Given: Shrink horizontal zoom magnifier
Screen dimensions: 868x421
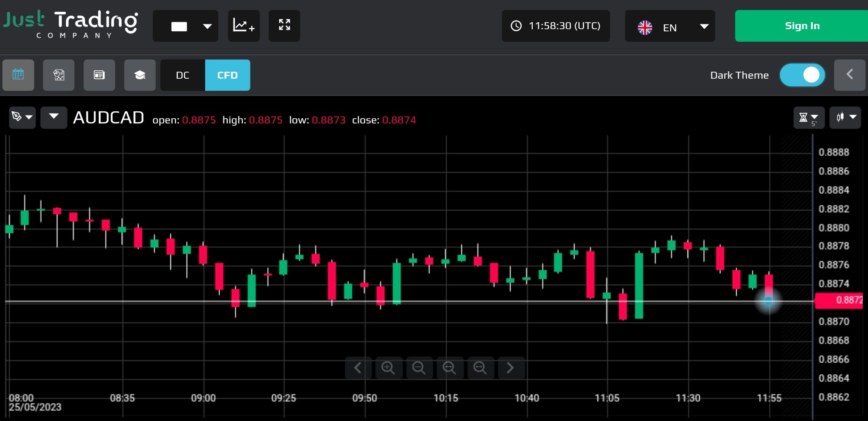Looking at the screenshot, I should 481,368.
